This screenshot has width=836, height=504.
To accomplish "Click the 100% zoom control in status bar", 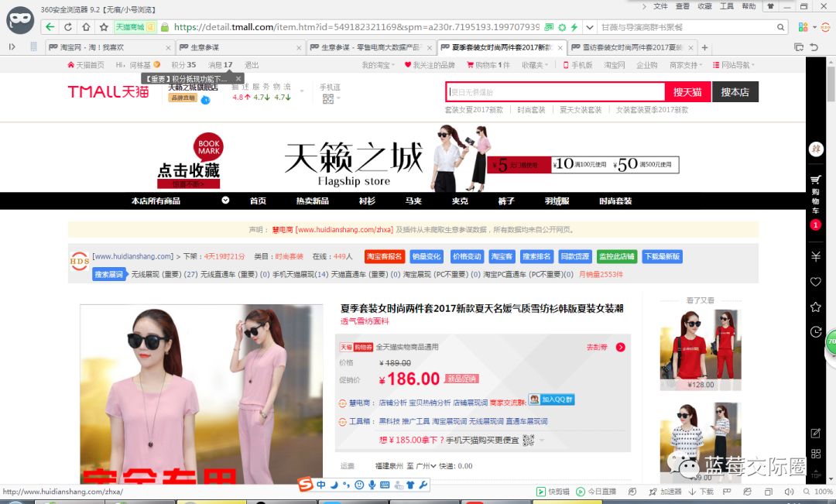I will 822,491.
